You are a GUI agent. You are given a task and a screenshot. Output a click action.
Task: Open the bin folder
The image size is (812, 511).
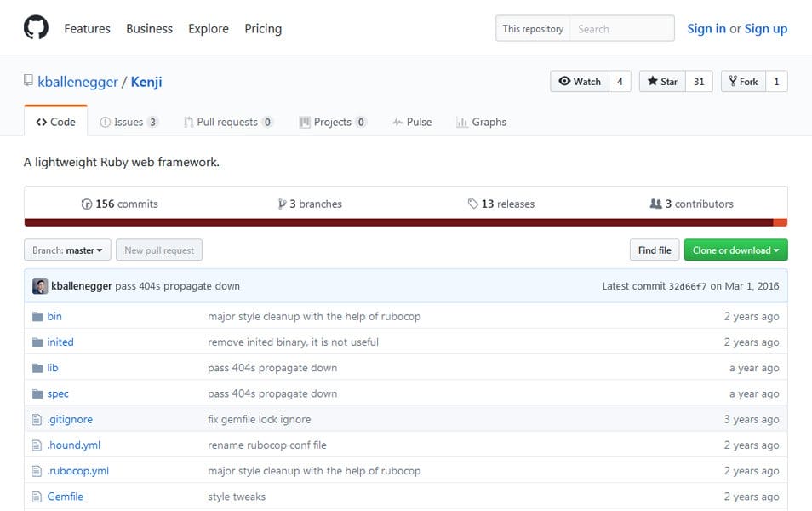[x=54, y=316]
